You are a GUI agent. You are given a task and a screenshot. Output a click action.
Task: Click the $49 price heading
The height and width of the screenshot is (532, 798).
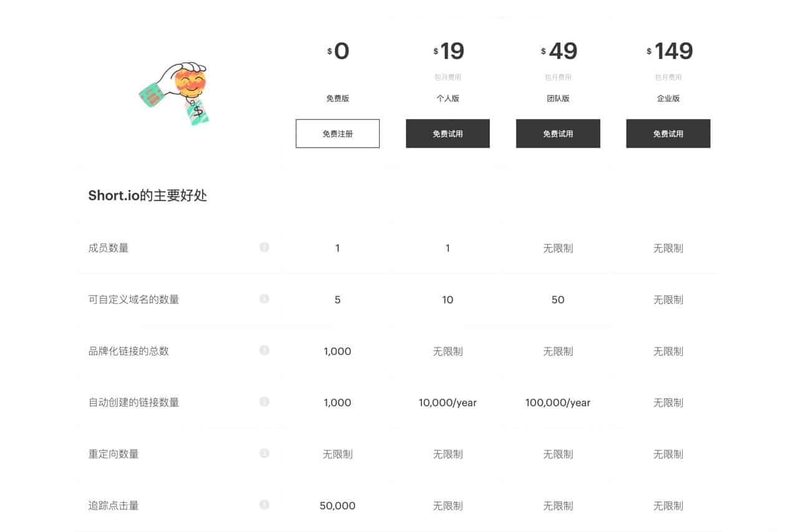[x=559, y=51]
